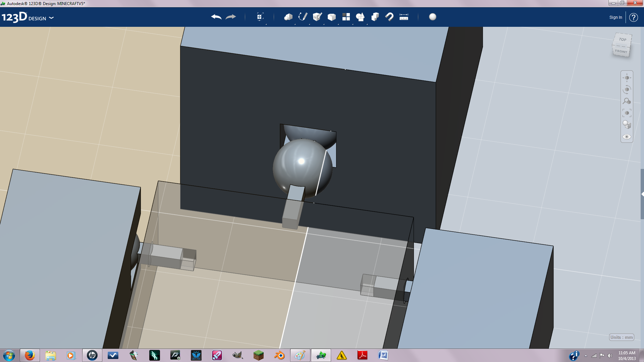Expand the side panel arrow on right edge
This screenshot has height=362, width=644.
point(642,194)
